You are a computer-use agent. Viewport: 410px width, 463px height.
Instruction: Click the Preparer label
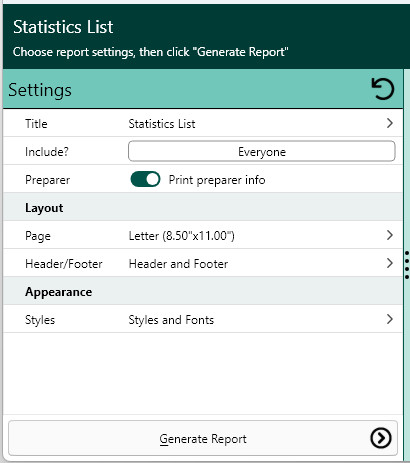48,180
